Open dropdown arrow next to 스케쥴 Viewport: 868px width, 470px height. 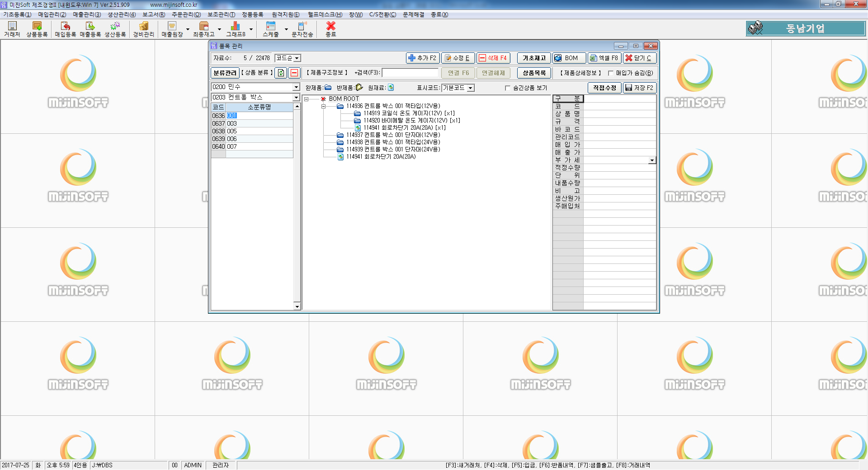tap(286, 29)
